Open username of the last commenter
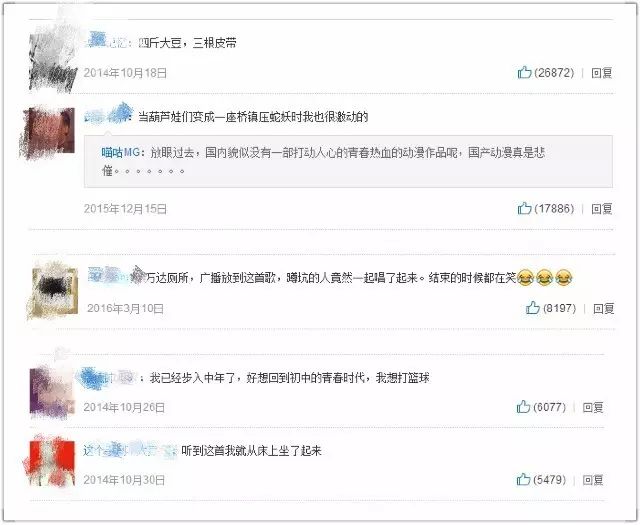 pos(129,450)
